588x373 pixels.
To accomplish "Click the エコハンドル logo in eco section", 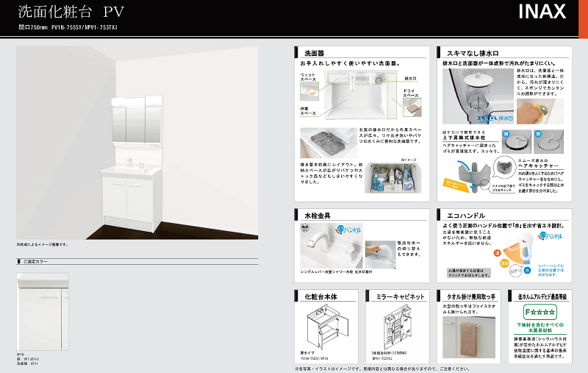I will point(551,236).
